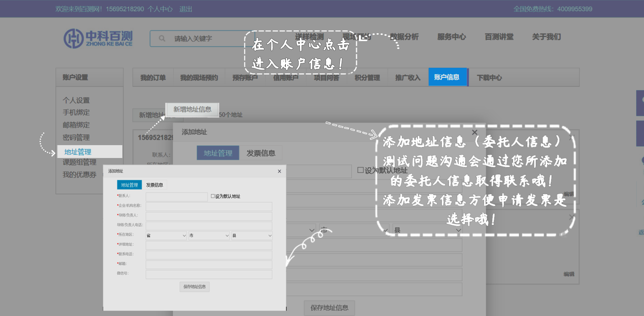
Task: Select 密码管理 in left sidebar
Action: [x=76, y=138]
